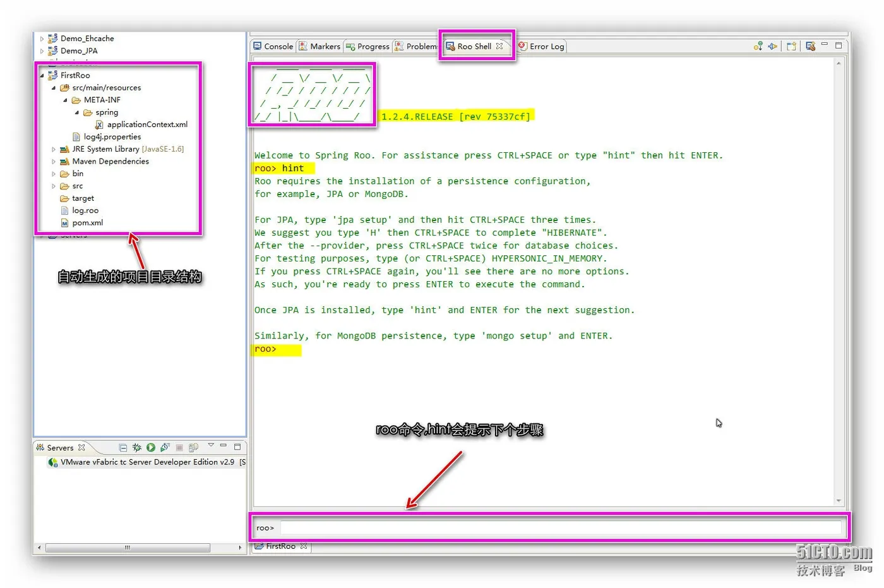The image size is (884, 588).
Task: Click the applicationContext.xml file icon
Action: pos(99,124)
